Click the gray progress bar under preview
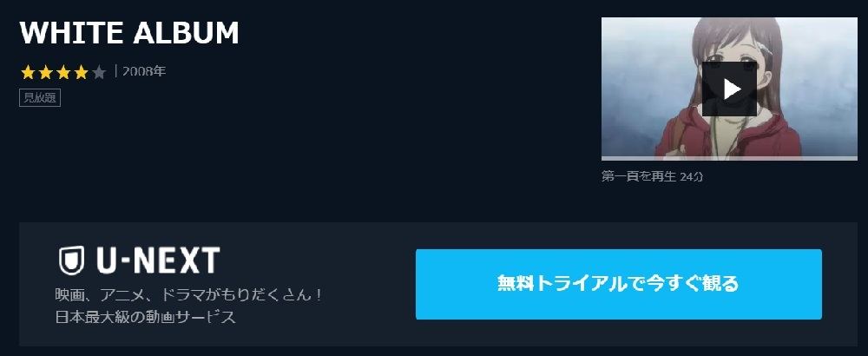 point(729,158)
